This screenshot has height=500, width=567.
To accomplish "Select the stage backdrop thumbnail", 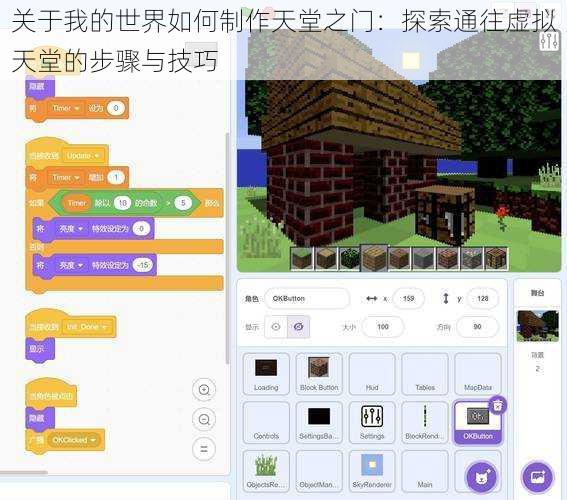I will pos(538,325).
